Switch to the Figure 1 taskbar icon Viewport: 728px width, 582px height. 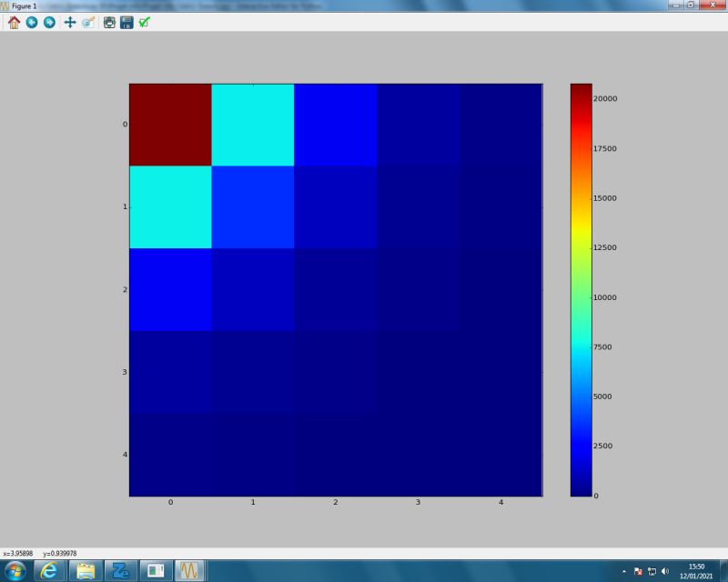188,572
